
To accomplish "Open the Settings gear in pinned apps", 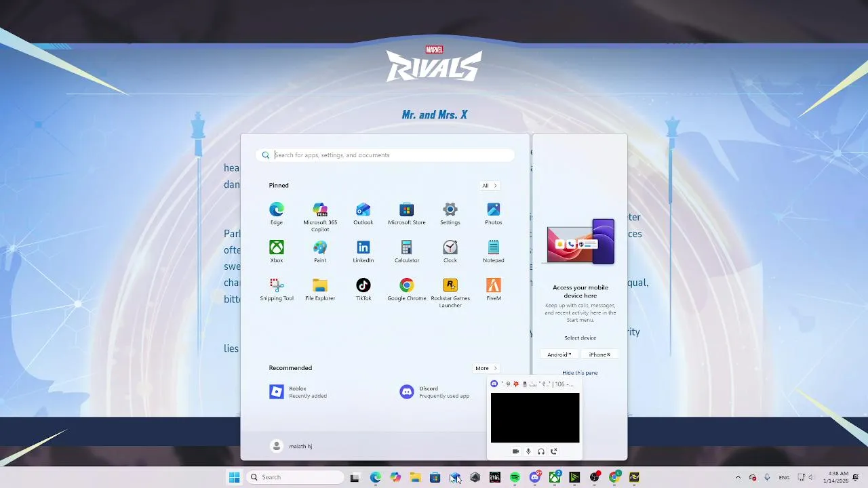I will coord(450,213).
